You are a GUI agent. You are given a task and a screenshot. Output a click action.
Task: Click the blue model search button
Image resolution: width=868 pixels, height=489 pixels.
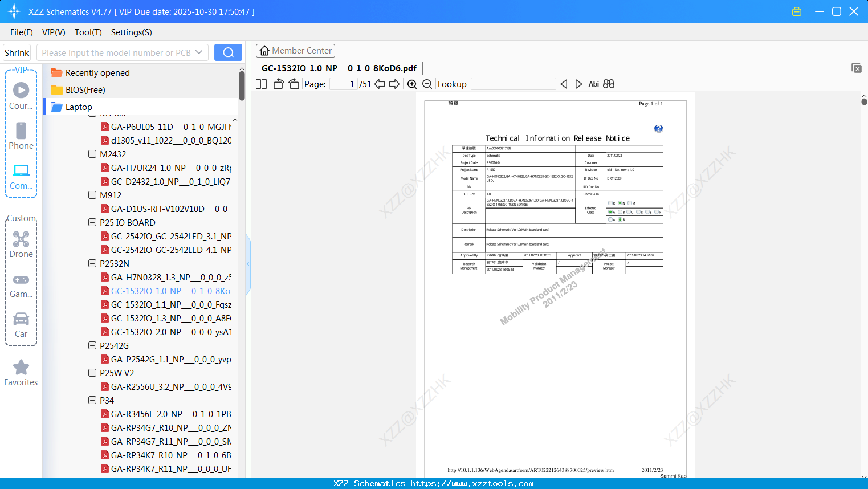(228, 52)
